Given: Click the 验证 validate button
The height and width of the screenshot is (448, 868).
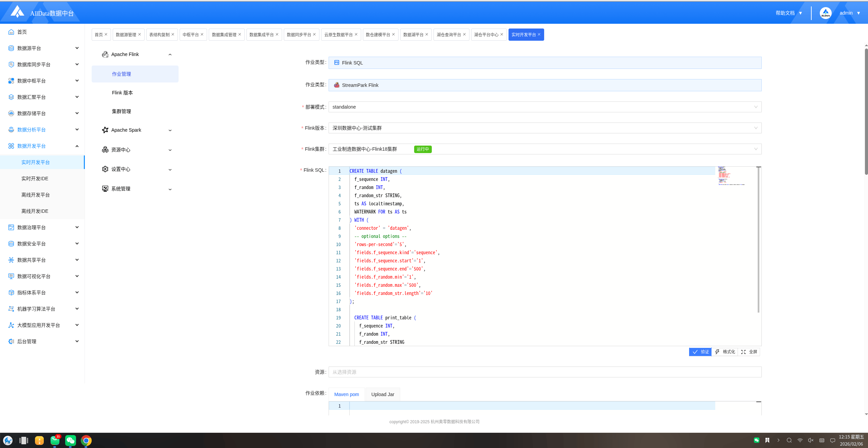Looking at the screenshot, I should (x=700, y=352).
